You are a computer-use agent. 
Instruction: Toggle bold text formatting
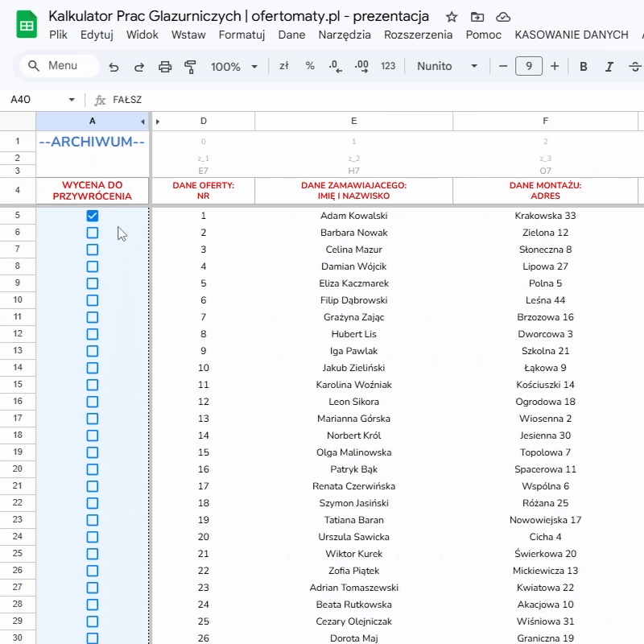tap(584, 67)
